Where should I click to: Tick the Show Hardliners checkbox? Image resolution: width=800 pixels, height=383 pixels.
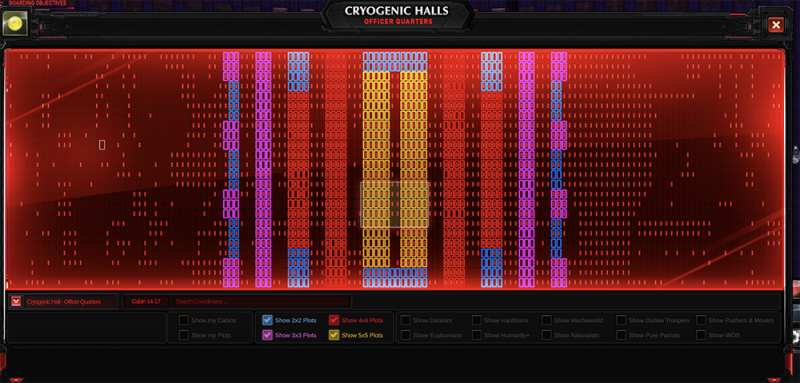[x=477, y=320]
